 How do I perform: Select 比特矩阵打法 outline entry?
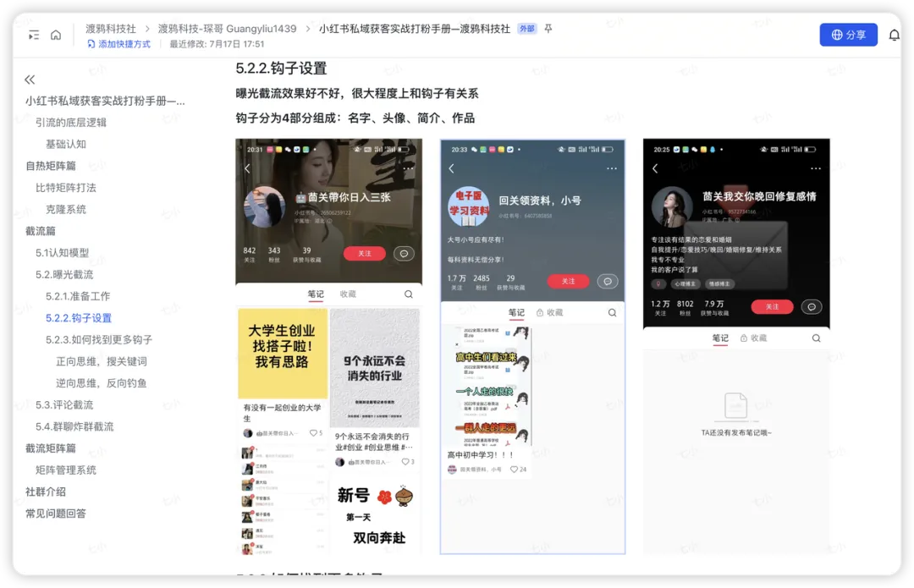click(x=66, y=188)
